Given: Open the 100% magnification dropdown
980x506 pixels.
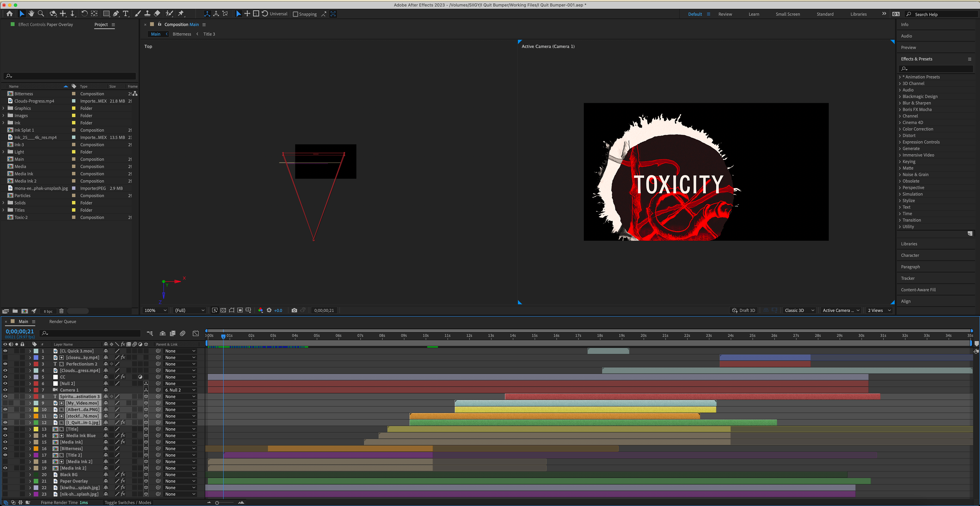Looking at the screenshot, I should click(156, 311).
